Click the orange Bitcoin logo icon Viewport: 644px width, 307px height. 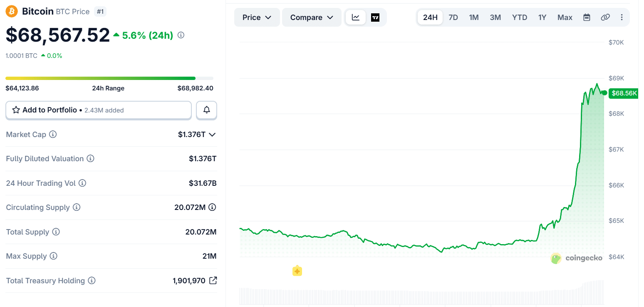click(12, 11)
